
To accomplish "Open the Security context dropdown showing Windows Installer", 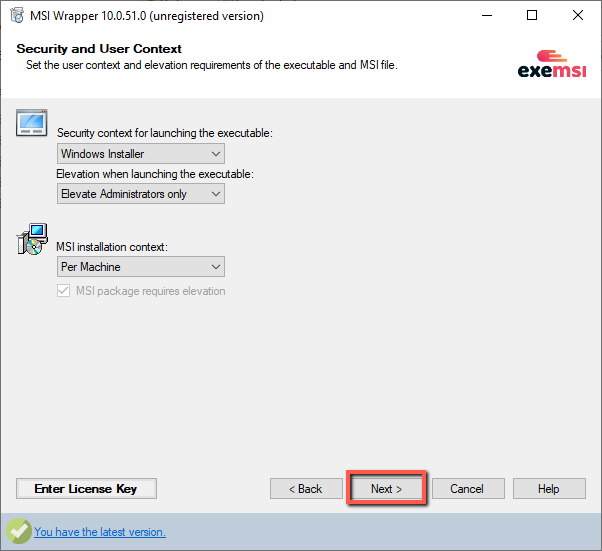I will pyautogui.click(x=141, y=154).
